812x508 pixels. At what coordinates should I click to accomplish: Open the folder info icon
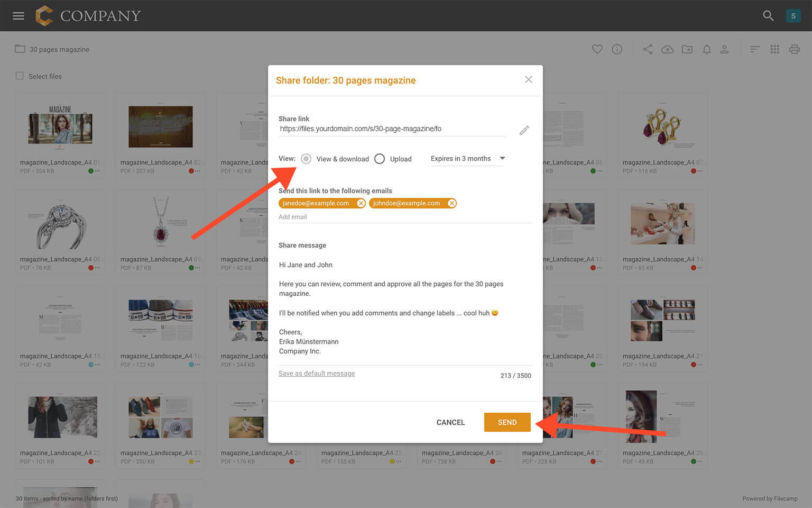(x=617, y=49)
